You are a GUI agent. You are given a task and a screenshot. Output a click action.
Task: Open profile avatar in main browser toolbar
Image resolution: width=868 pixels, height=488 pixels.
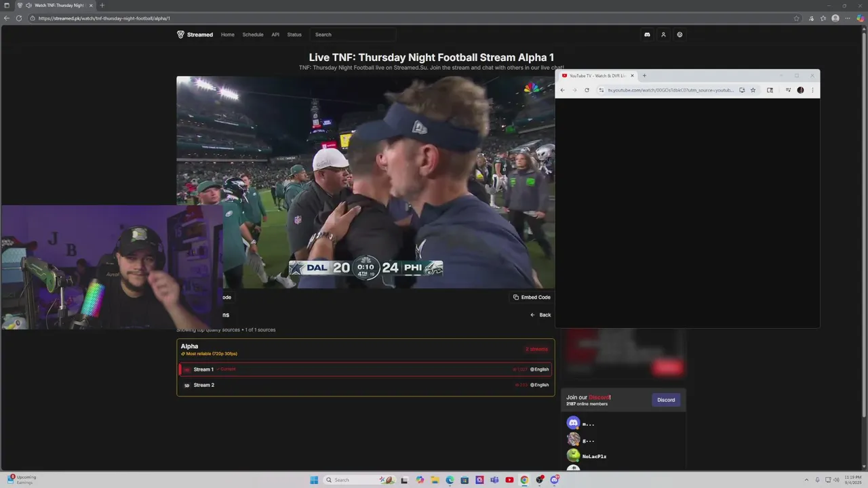(835, 18)
